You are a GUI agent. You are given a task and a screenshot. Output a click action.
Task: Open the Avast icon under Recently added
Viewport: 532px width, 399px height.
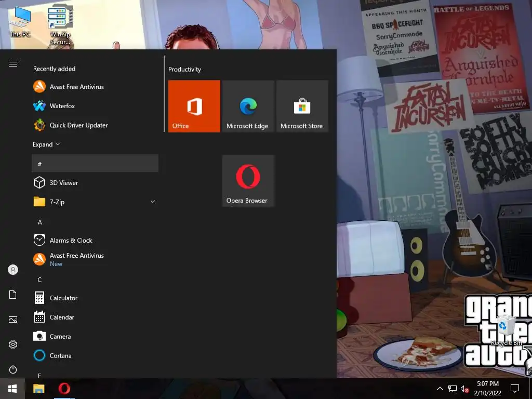(x=39, y=87)
